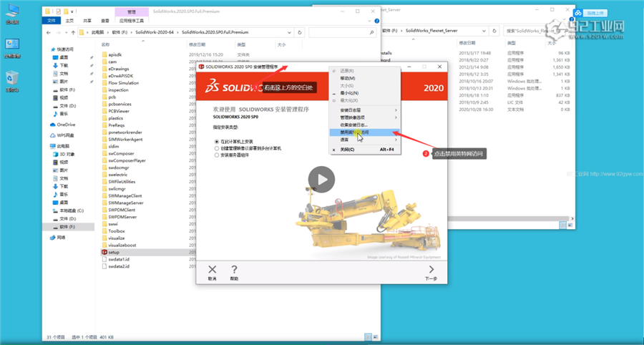Choose 禁用英特网访问 in the context menu
This screenshot has height=345, width=644.
point(365,132)
